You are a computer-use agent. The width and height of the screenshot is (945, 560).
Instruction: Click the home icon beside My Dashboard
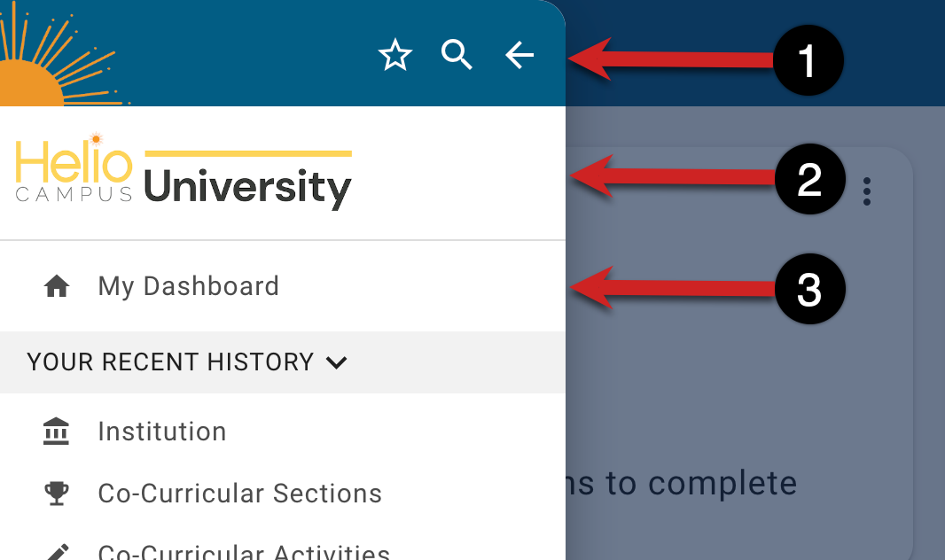coord(57,286)
